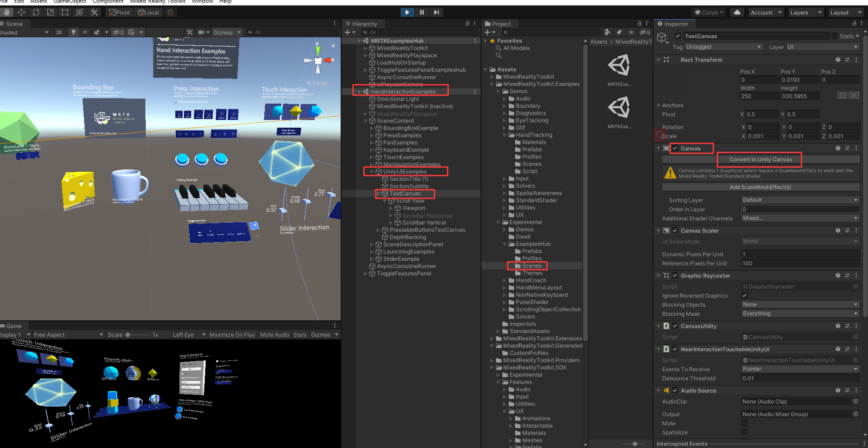Screen dimensions: 868x448
Task: Uncheck Ignore Reversed Graphics on Graphic Raycaster
Action: pos(744,295)
